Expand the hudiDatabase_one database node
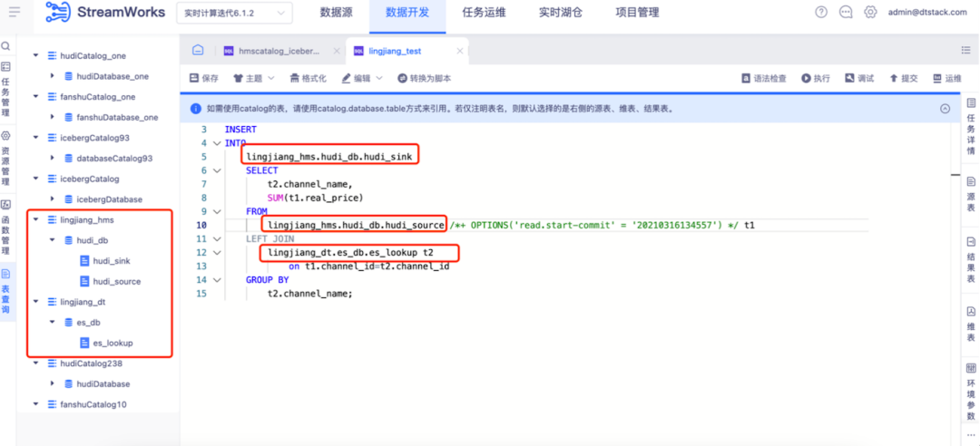 [52, 76]
